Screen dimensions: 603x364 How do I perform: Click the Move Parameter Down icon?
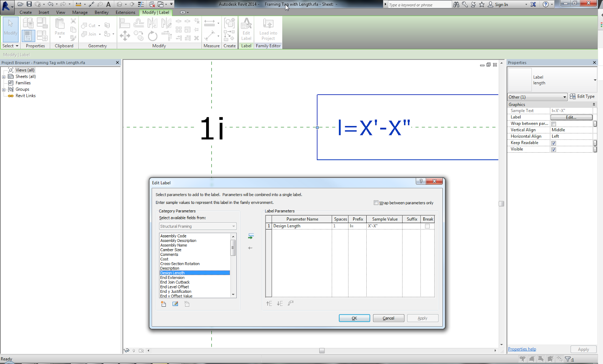[x=279, y=303]
